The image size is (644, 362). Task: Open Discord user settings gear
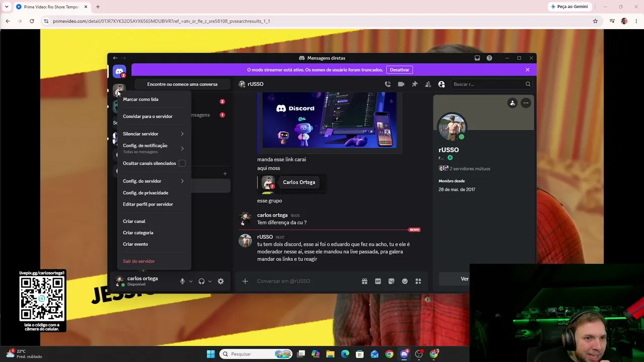click(220, 281)
